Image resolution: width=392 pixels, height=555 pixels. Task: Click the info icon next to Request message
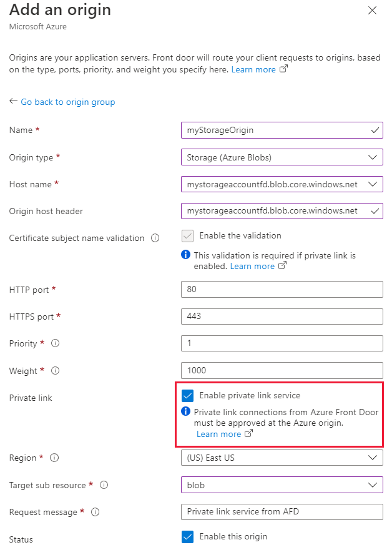pos(94,512)
